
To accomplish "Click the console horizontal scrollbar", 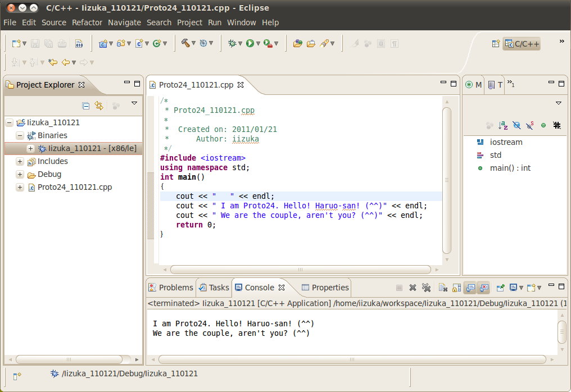I will pos(352,359).
